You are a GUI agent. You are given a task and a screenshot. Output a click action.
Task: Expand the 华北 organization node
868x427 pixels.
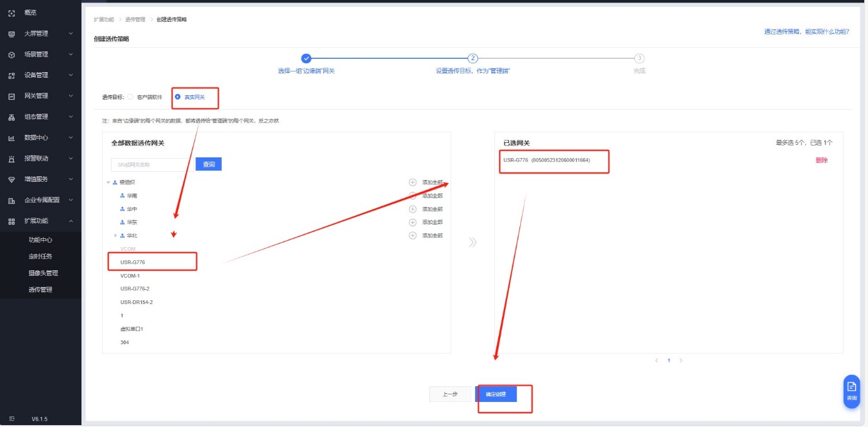pos(115,236)
